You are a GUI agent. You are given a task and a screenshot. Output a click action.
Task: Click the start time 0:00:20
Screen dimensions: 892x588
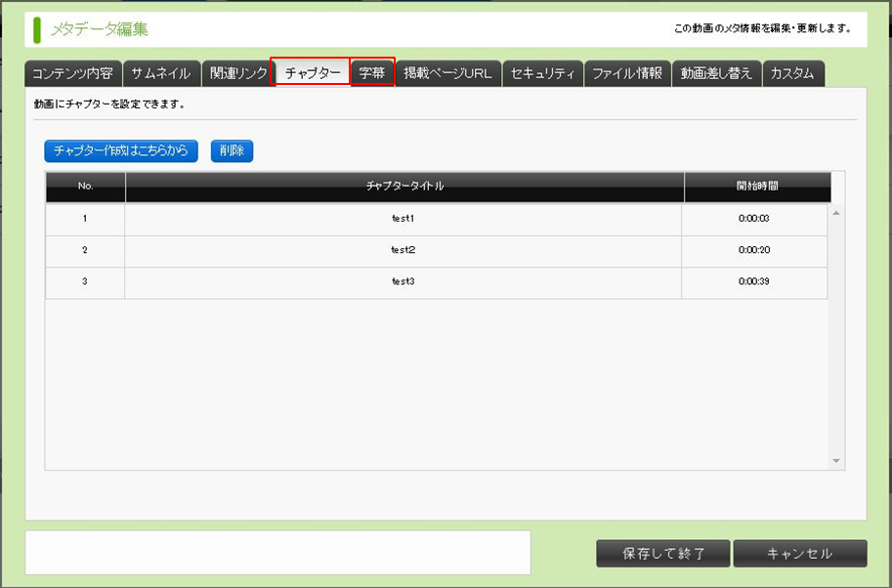(754, 250)
